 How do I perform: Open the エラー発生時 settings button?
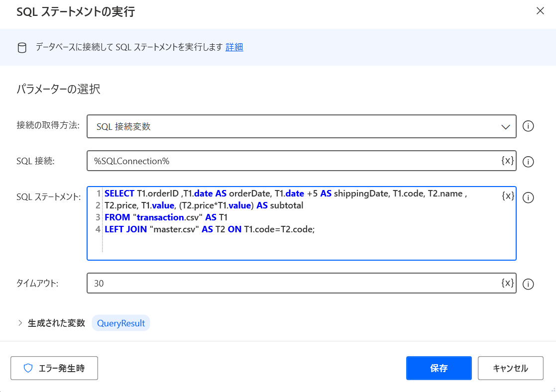pos(54,368)
